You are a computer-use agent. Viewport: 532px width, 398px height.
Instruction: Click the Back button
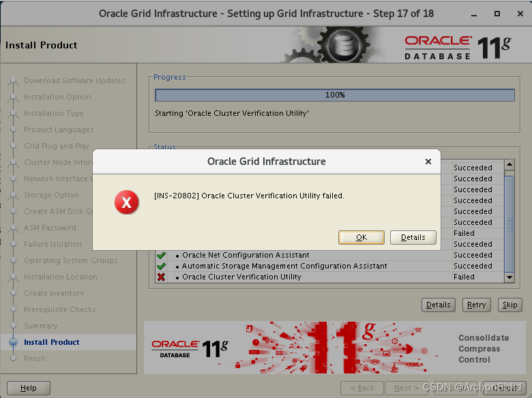click(362, 388)
